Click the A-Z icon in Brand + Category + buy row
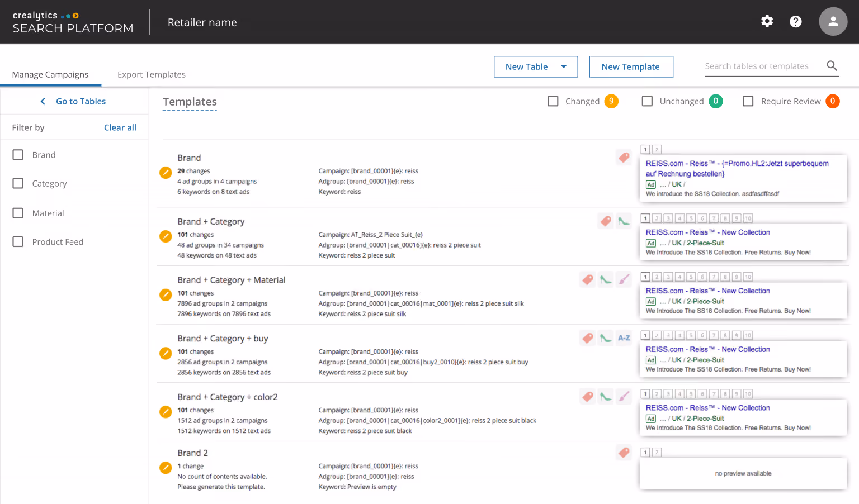 click(624, 338)
